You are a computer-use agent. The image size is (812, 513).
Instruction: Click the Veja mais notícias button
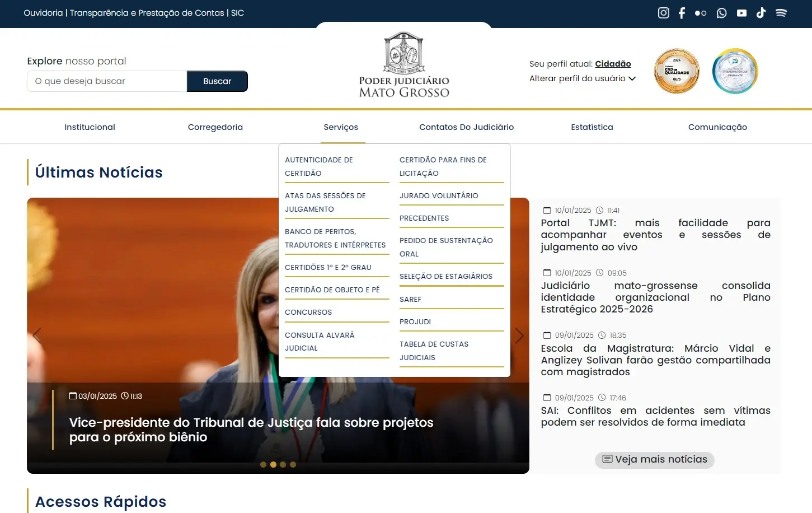(654, 459)
